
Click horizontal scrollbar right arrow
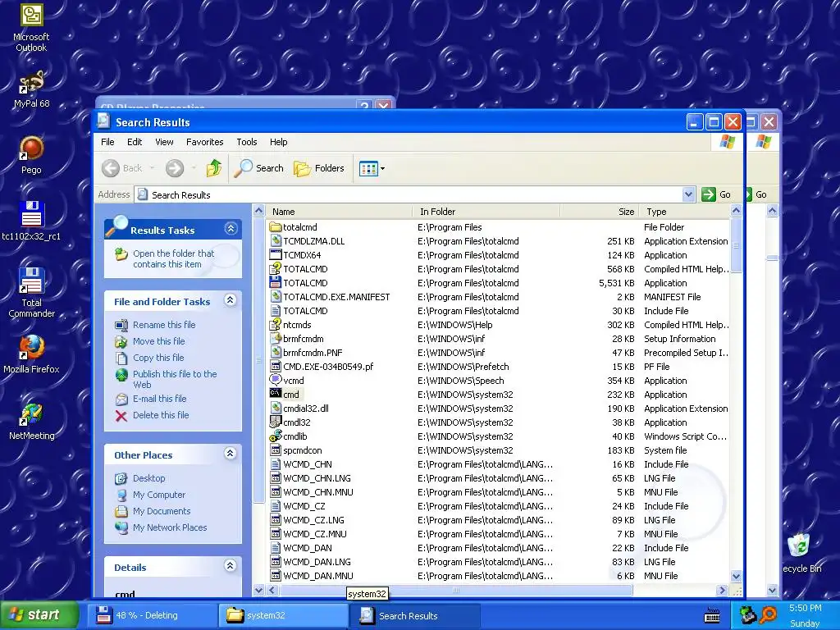[x=722, y=590]
